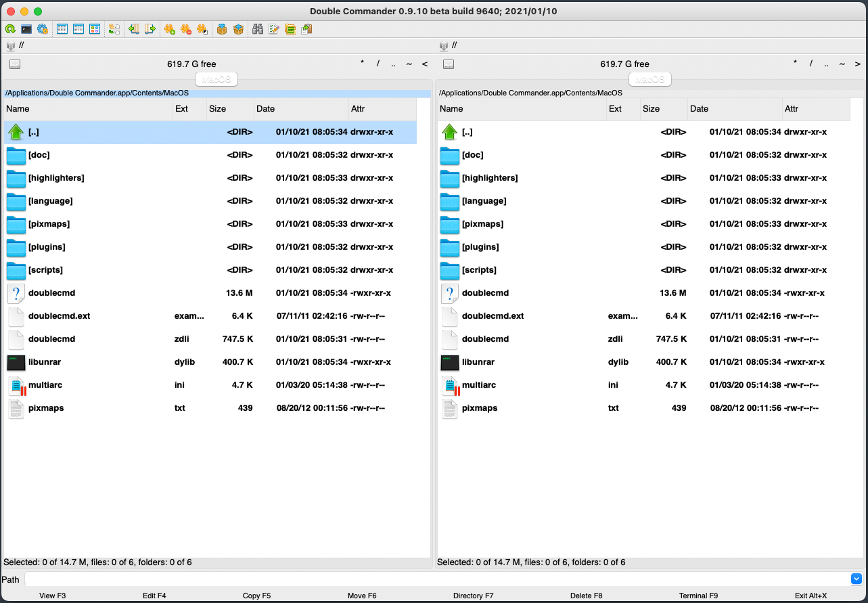Screen dimensions: 868x603
Task: Open Search via binoculars toolbar icon
Action: pyautogui.click(x=258, y=29)
